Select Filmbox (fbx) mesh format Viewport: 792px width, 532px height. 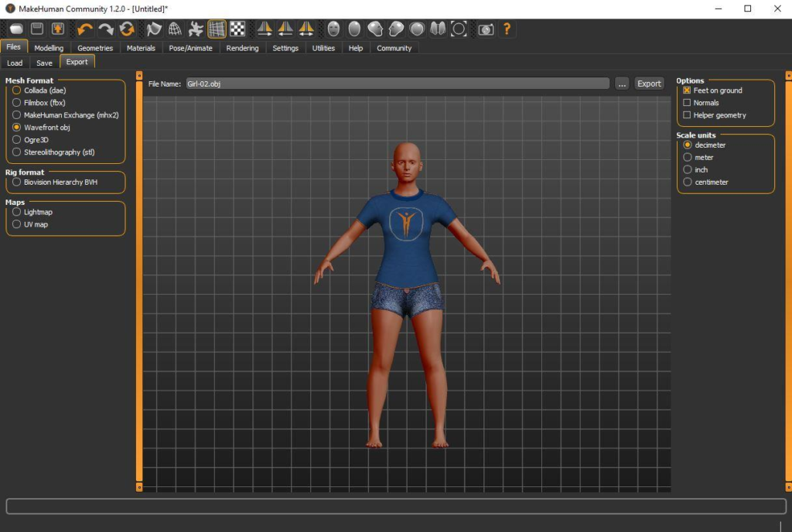click(17, 103)
